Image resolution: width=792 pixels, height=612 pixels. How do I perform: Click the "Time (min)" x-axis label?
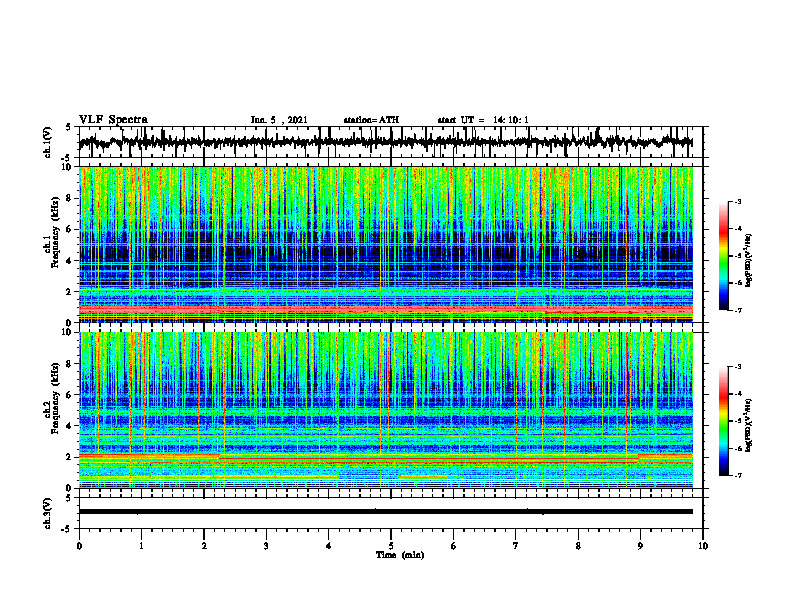(400, 555)
